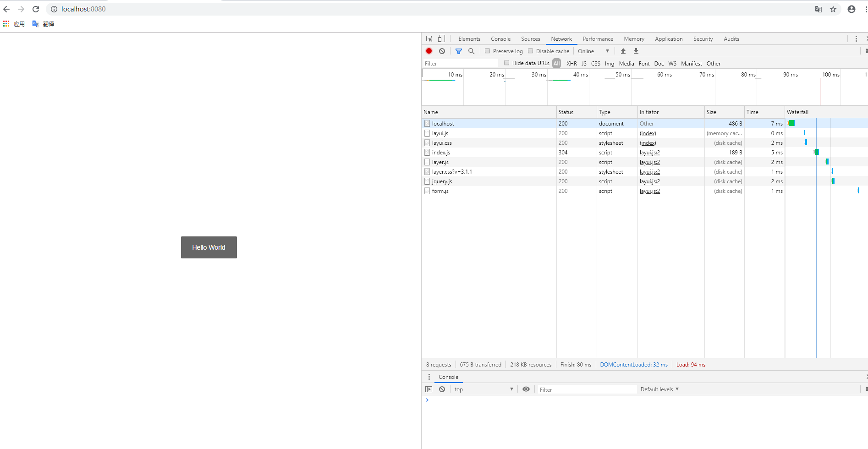This screenshot has height=449, width=868.
Task: Enable Disable cache option
Action: click(x=531, y=51)
